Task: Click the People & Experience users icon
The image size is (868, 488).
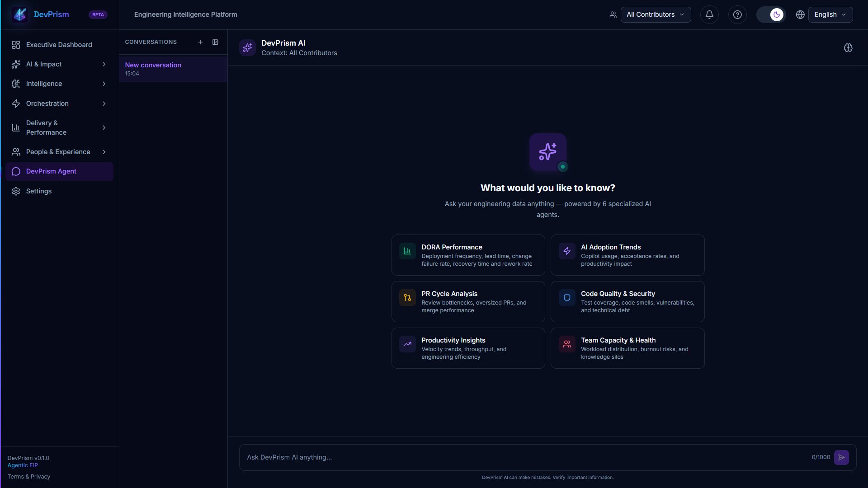Action: click(16, 152)
